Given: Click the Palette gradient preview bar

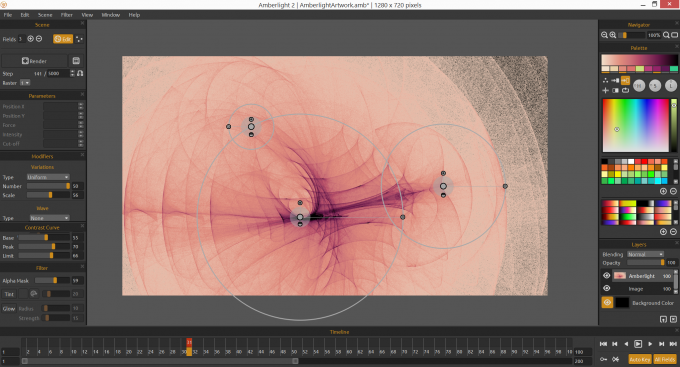Looking at the screenshot, I should [639, 60].
